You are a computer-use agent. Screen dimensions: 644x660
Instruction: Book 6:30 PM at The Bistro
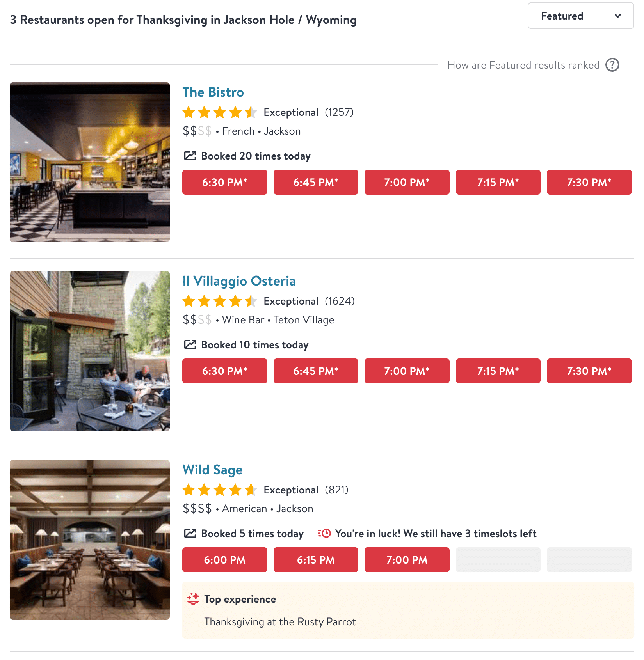[224, 182]
